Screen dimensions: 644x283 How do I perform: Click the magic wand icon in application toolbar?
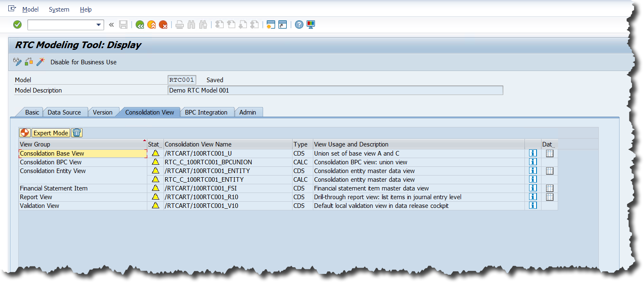click(x=40, y=62)
